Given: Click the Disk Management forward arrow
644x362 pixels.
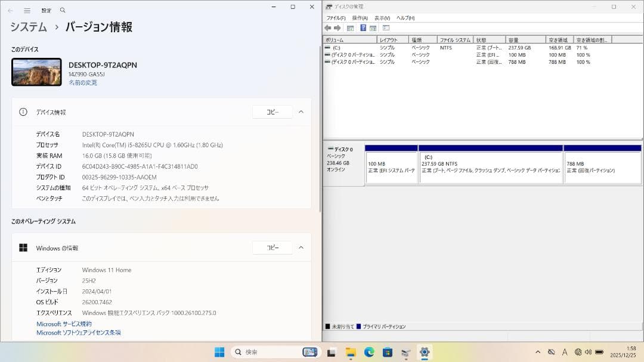Looking at the screenshot, I should tap(337, 27).
